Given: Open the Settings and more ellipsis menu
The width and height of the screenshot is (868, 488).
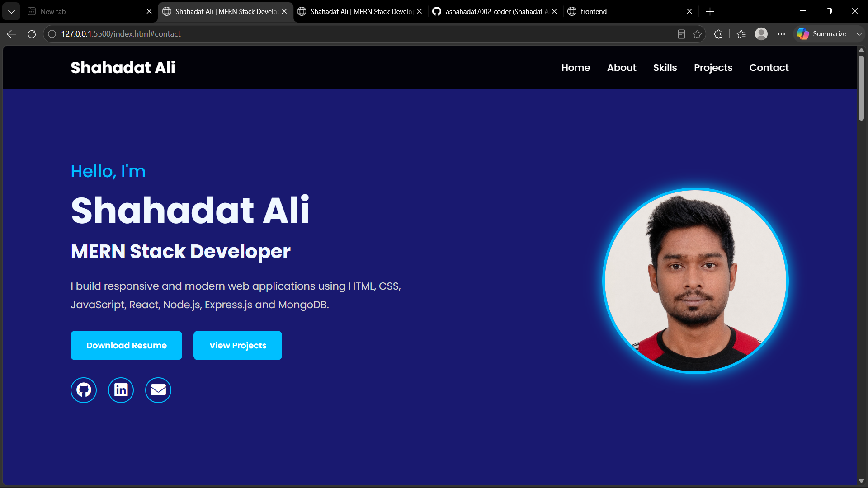Looking at the screenshot, I should coord(781,34).
